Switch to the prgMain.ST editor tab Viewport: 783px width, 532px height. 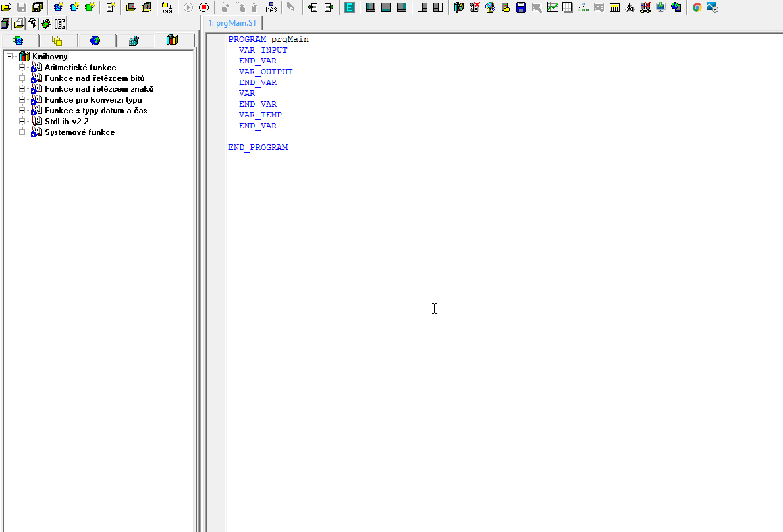point(232,23)
